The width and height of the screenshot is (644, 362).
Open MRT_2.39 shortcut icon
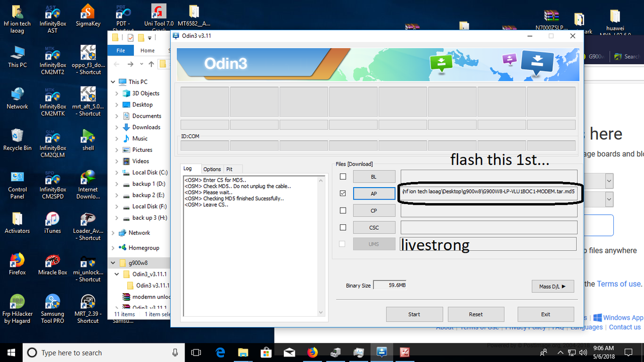pos(88,309)
